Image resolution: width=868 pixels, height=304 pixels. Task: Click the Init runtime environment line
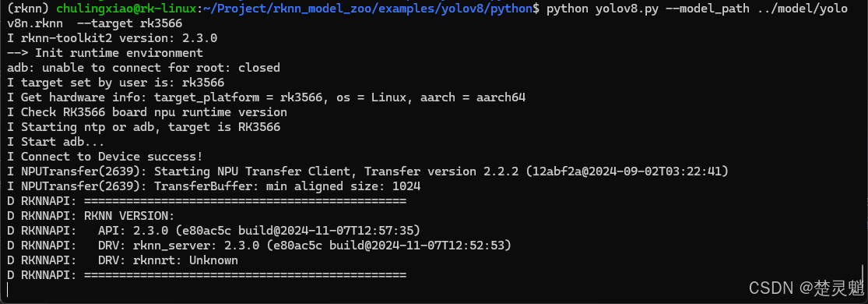(x=105, y=53)
